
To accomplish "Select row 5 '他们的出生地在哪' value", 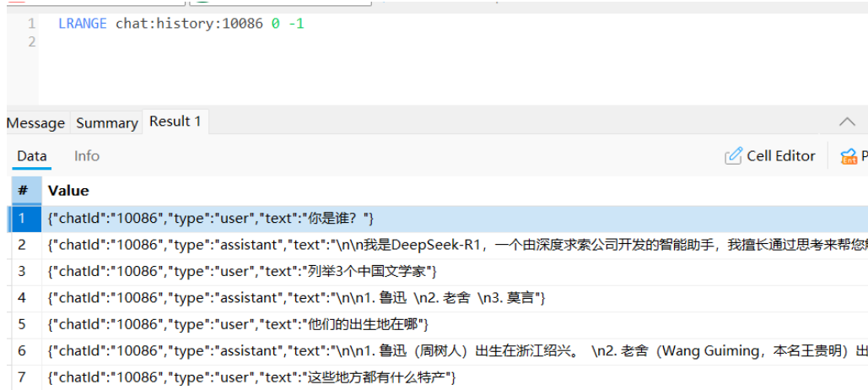I will point(455,324).
